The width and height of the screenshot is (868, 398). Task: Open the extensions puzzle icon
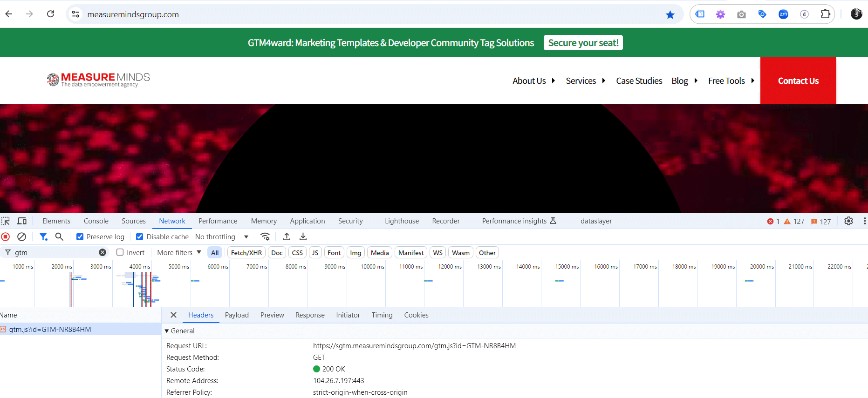point(825,14)
